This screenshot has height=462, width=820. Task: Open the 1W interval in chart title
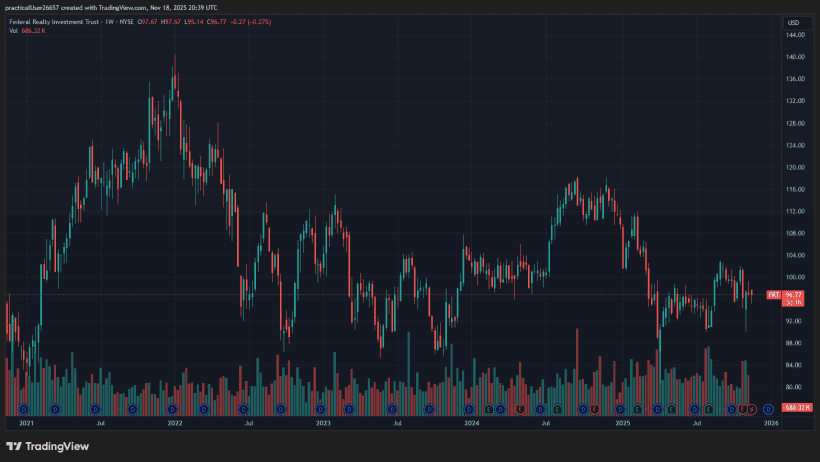[111, 22]
